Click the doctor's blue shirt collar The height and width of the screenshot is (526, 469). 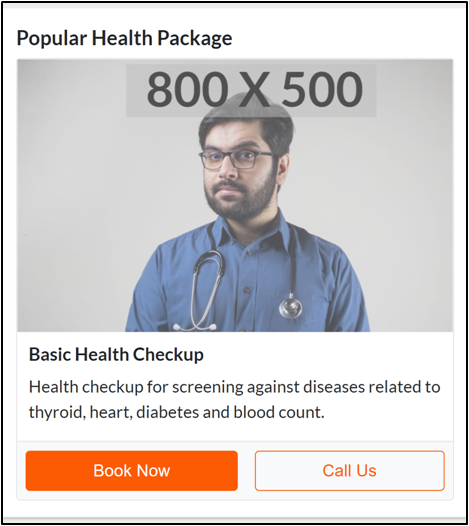coord(249,231)
